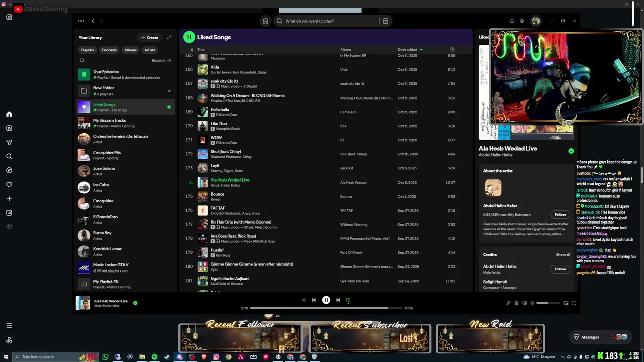Click the search field What do you want to play
This screenshot has height=362, width=644.
pos(326,21)
